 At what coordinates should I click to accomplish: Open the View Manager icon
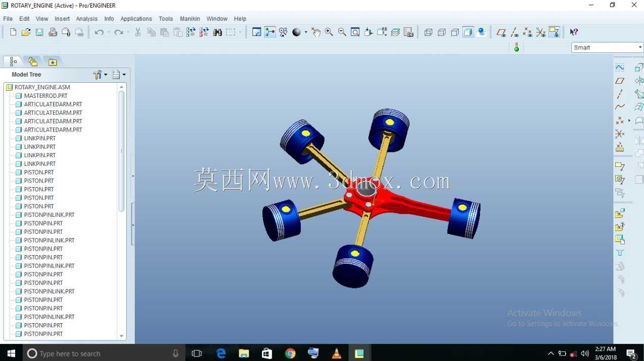pyautogui.click(x=409, y=32)
